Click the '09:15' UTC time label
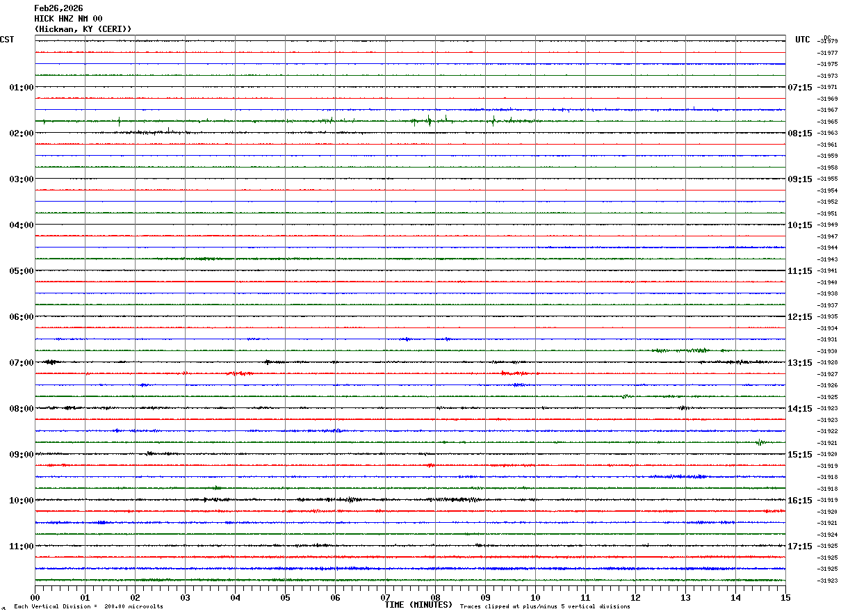The height and width of the screenshot is (616, 841). pos(800,179)
